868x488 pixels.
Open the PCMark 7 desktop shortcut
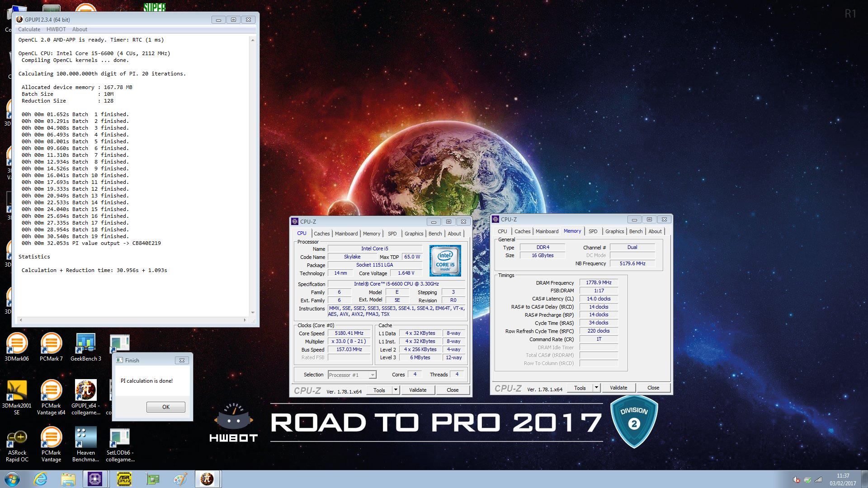pyautogui.click(x=51, y=347)
